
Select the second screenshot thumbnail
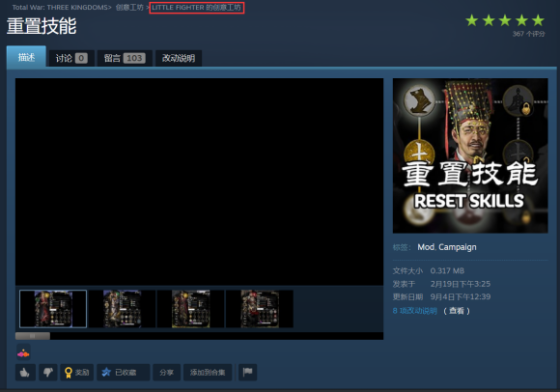coord(122,308)
